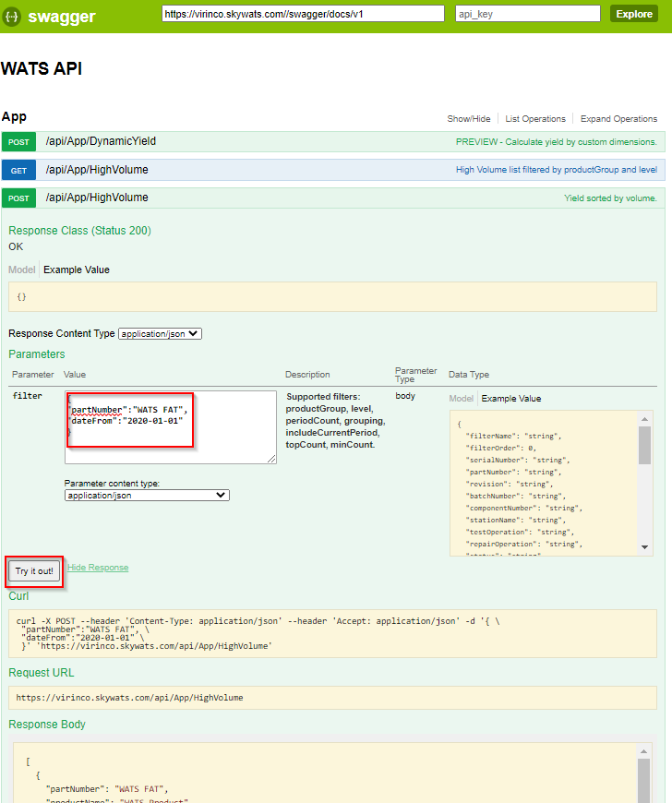The width and height of the screenshot is (672, 803).
Task: Switch Data Type to Model tab
Action: (461, 399)
